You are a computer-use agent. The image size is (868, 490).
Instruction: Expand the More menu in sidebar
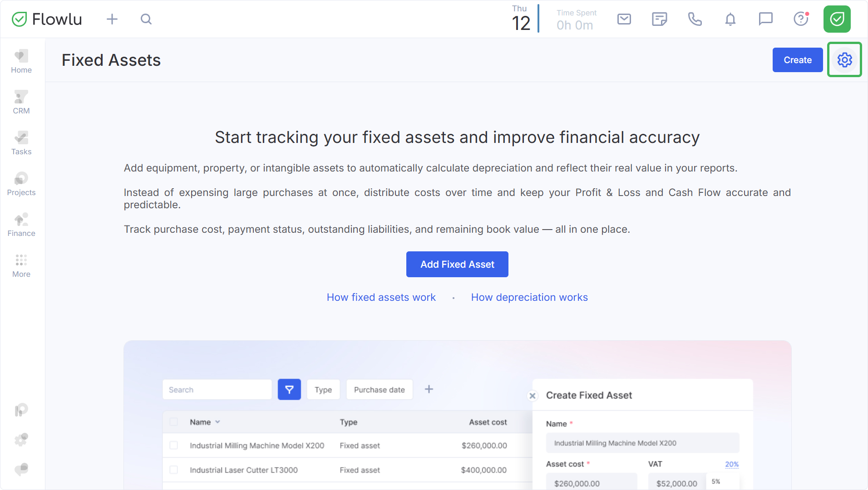click(21, 265)
